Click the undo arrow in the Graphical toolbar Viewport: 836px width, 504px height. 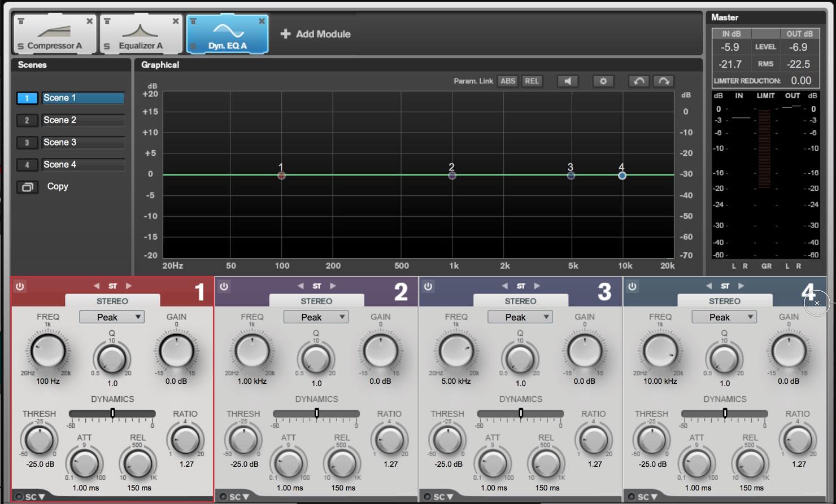coord(639,81)
